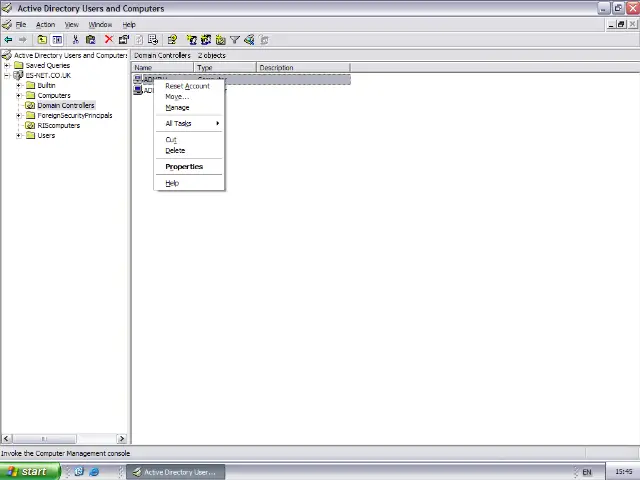This screenshot has width=640, height=480.
Task: Click the Up one level folder icon
Action: click(42, 40)
